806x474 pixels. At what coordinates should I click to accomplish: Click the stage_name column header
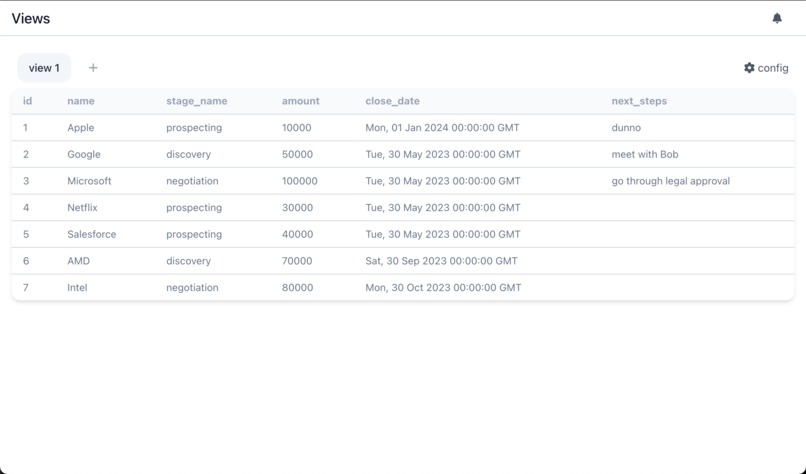tap(196, 101)
